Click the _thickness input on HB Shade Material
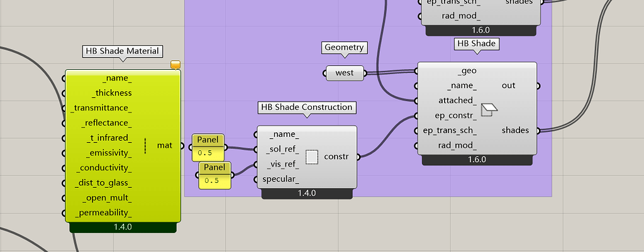The height and width of the screenshot is (252, 644). pyautogui.click(x=113, y=93)
